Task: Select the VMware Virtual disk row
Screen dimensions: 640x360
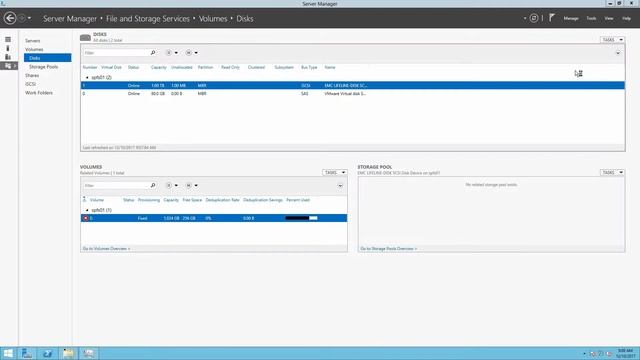Action: pyautogui.click(x=353, y=93)
